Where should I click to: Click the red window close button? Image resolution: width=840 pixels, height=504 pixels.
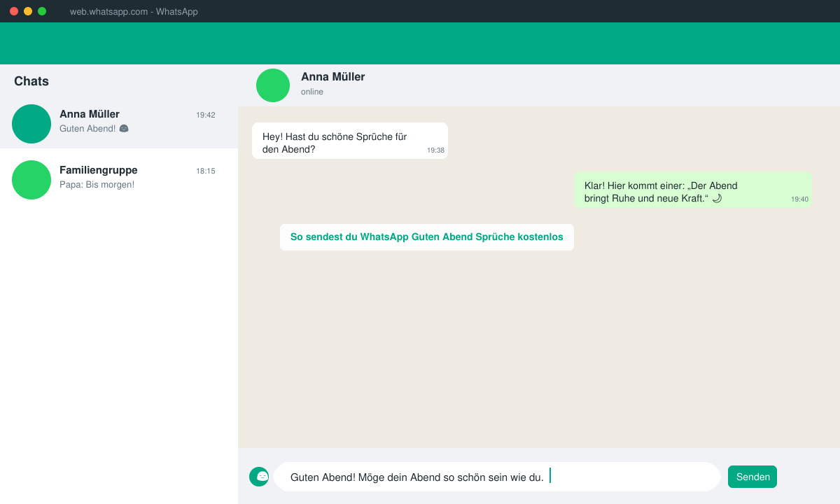[14, 11]
